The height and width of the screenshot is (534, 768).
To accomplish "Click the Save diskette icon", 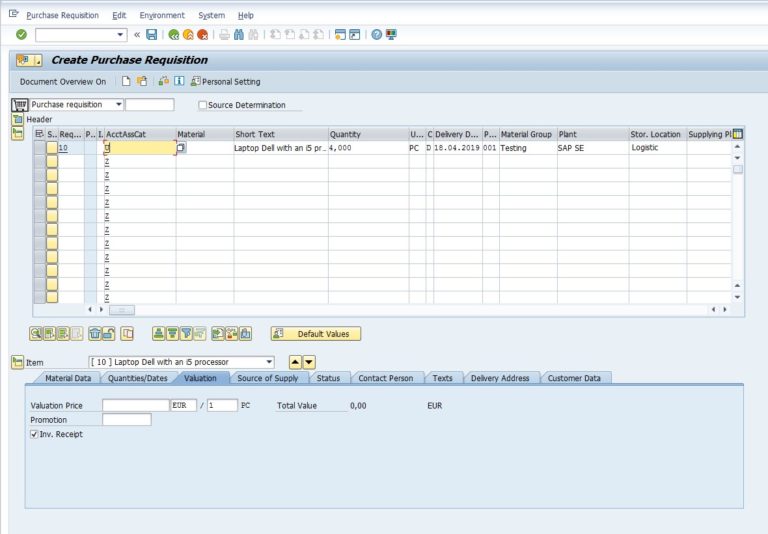I will 152,34.
